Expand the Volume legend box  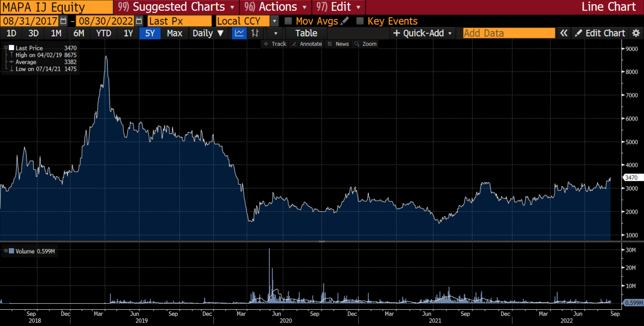click(6, 251)
